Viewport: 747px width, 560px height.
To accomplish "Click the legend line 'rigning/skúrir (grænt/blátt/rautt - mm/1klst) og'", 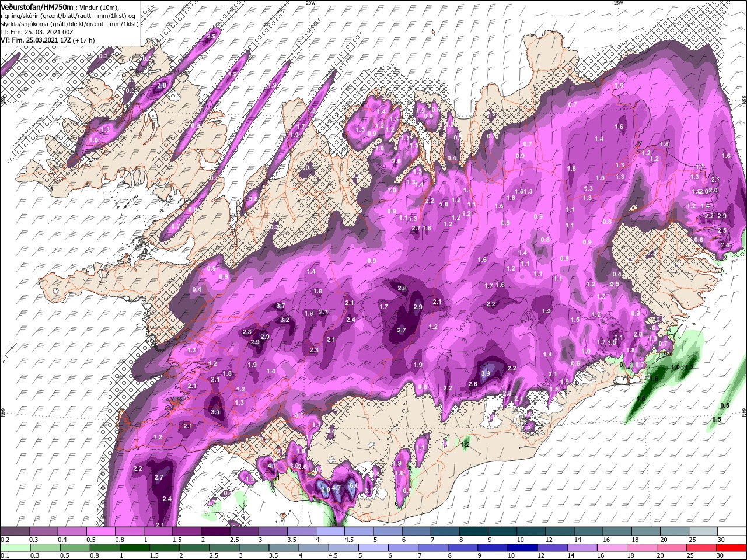I will click(x=68, y=15).
